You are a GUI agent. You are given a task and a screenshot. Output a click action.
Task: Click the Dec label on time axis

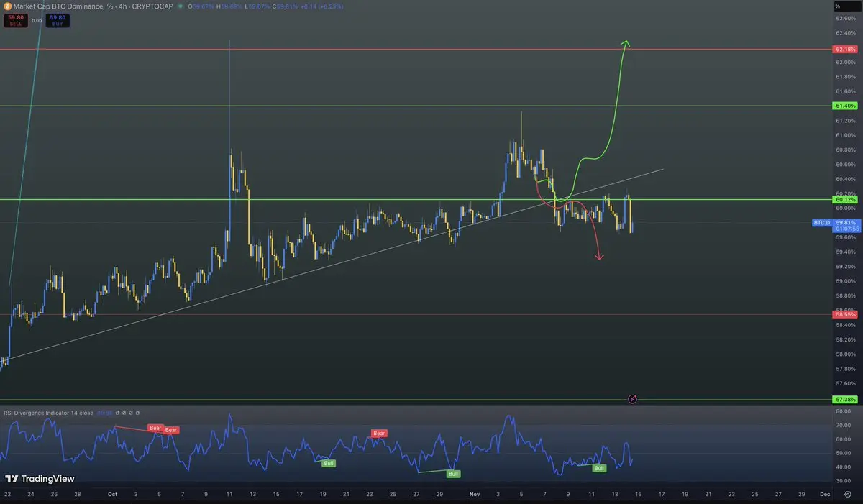(x=825, y=495)
